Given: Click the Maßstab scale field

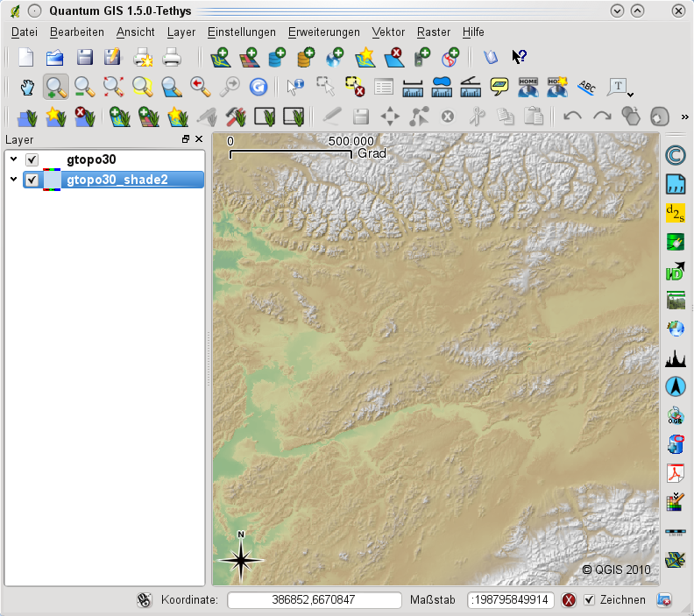Looking at the screenshot, I should pos(510,600).
